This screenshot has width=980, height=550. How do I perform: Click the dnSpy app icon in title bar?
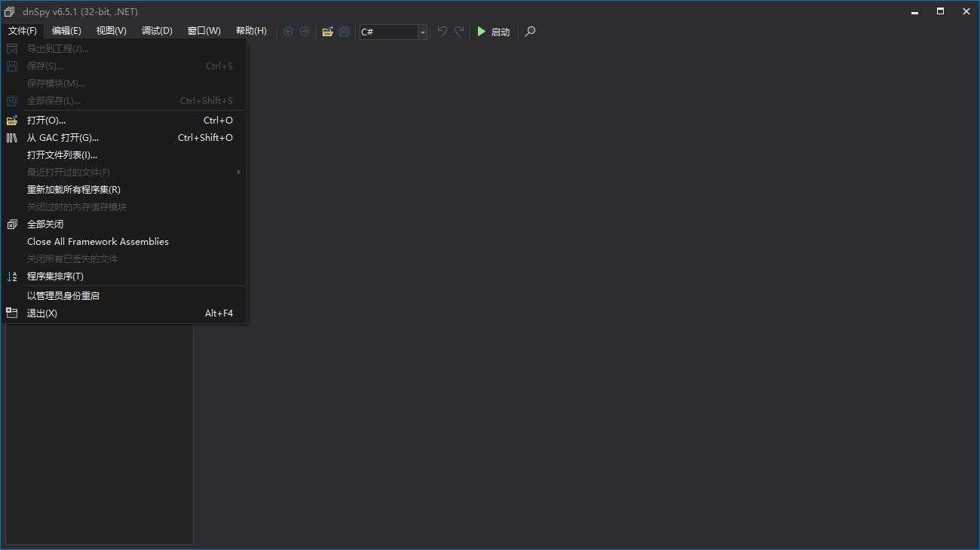[10, 11]
